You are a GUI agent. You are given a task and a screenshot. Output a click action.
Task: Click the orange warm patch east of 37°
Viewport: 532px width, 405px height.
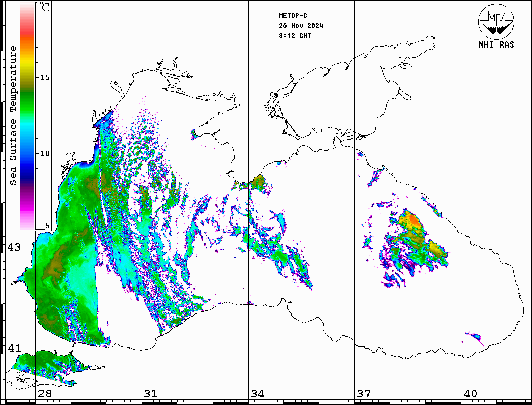[414, 219]
